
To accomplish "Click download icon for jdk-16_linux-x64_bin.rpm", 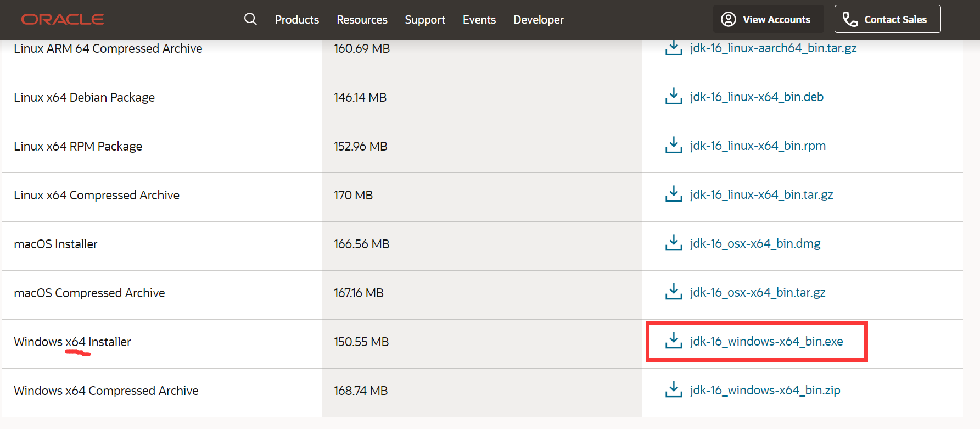I will coord(674,145).
